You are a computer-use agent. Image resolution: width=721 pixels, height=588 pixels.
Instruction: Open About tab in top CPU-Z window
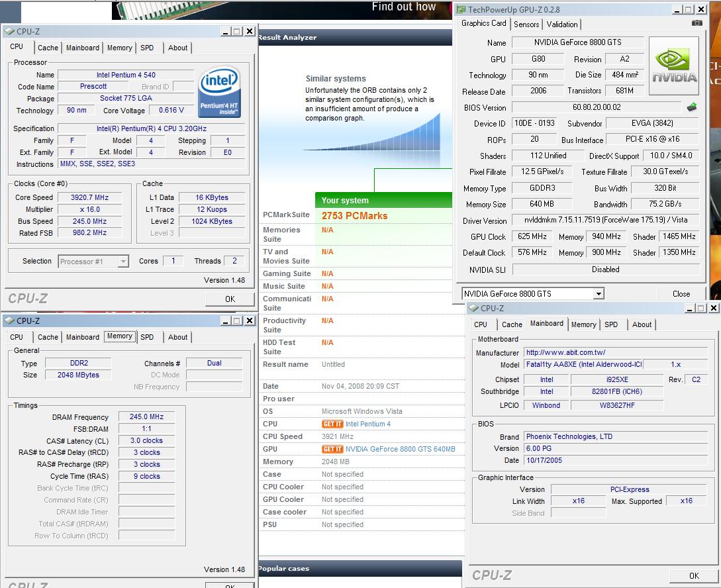point(177,48)
